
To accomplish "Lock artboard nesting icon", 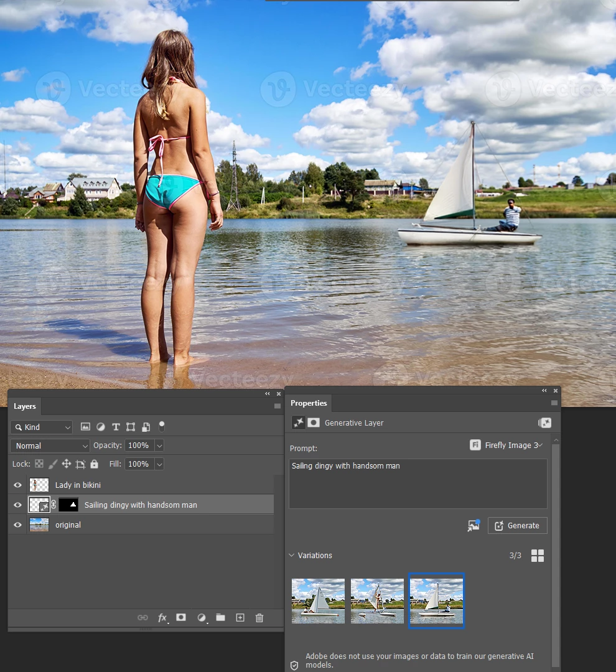I will pyautogui.click(x=80, y=464).
